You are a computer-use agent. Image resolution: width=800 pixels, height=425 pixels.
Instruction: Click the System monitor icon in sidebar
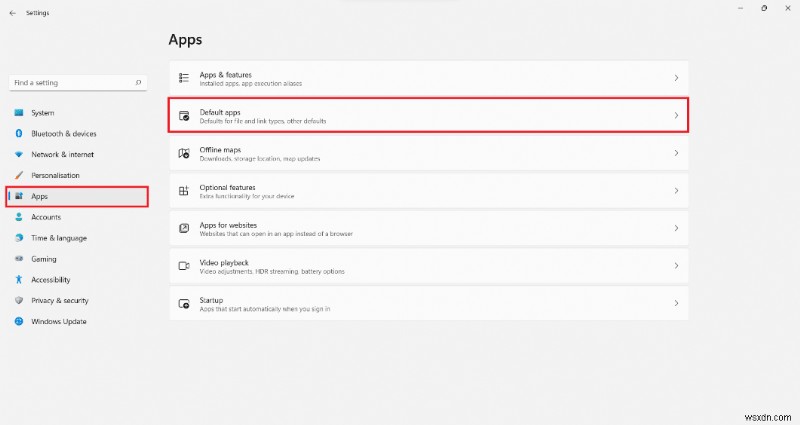(x=18, y=113)
